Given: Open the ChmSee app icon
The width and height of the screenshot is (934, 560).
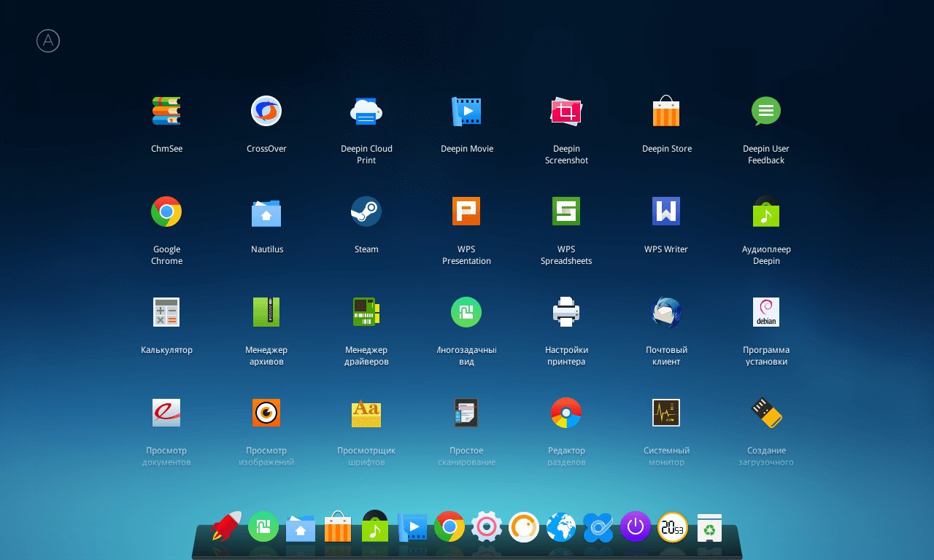Looking at the screenshot, I should click(x=166, y=111).
